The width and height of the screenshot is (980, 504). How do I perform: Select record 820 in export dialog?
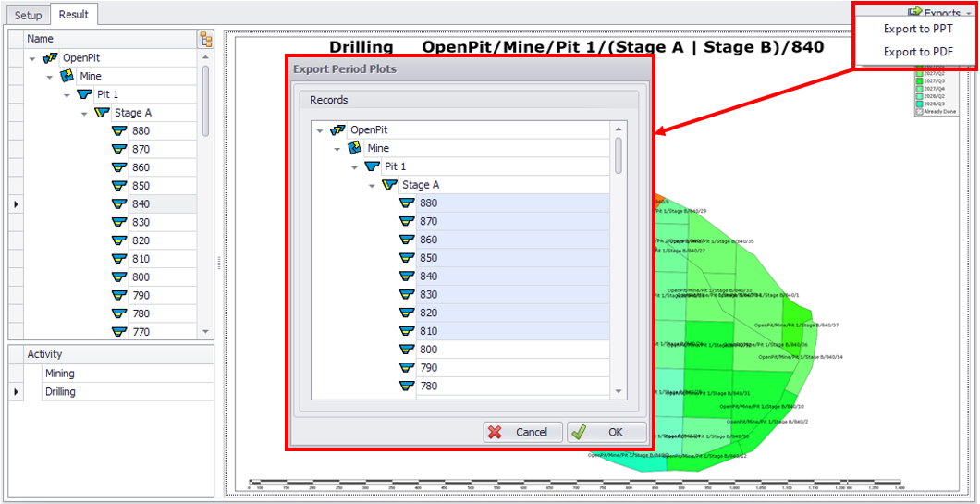(x=513, y=313)
